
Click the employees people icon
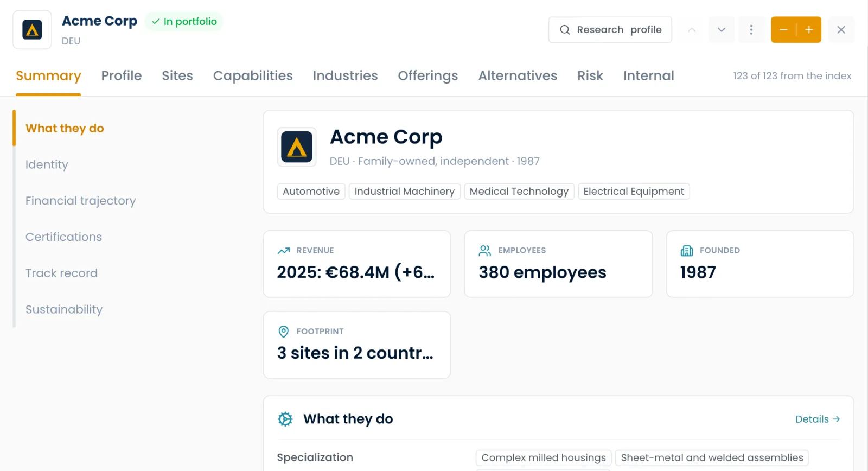485,251
